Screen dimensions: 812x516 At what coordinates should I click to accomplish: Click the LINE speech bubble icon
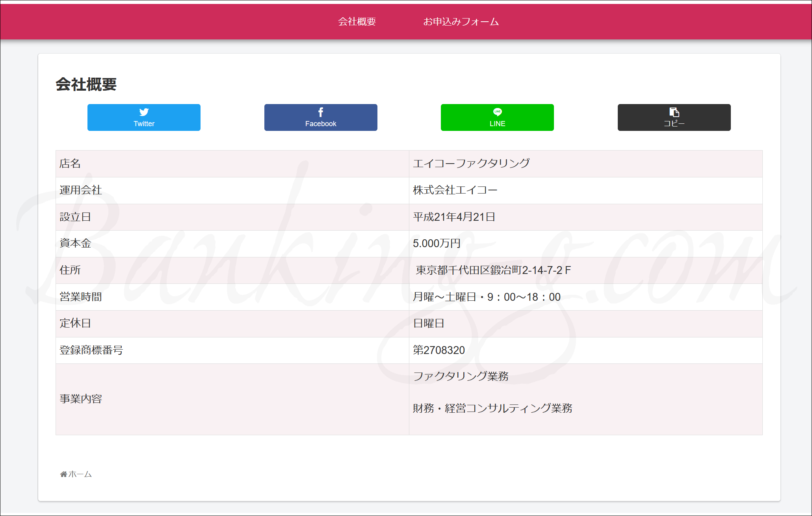tap(497, 112)
